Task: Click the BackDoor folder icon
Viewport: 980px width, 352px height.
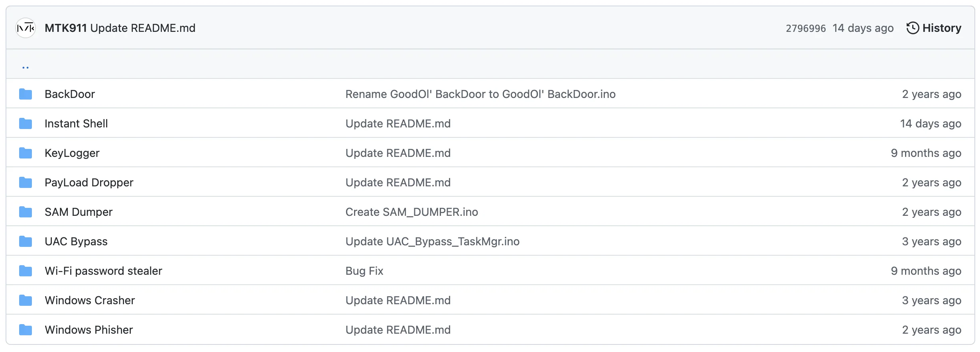Action: click(x=26, y=94)
